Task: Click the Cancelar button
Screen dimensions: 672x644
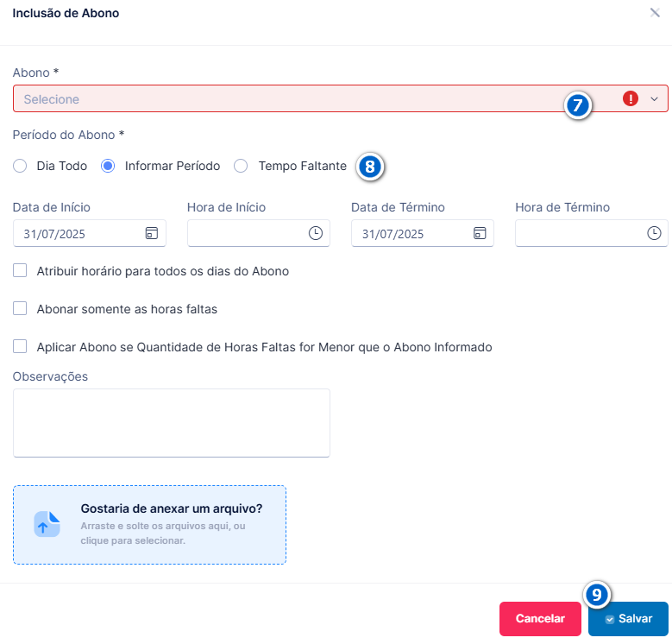Action: pos(540,619)
